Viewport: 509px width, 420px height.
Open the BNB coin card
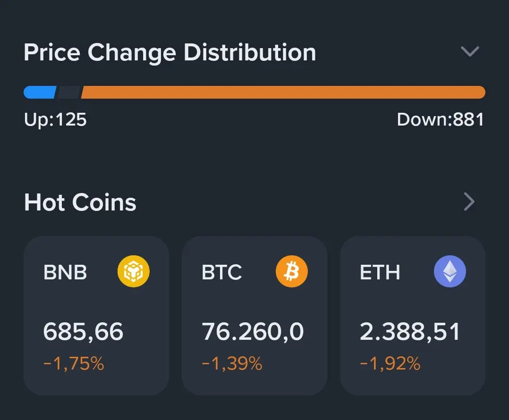click(96, 316)
